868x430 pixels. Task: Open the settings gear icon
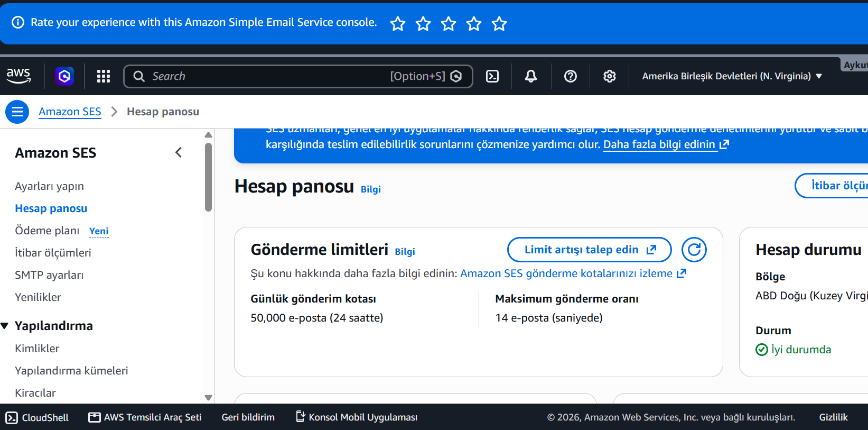610,76
